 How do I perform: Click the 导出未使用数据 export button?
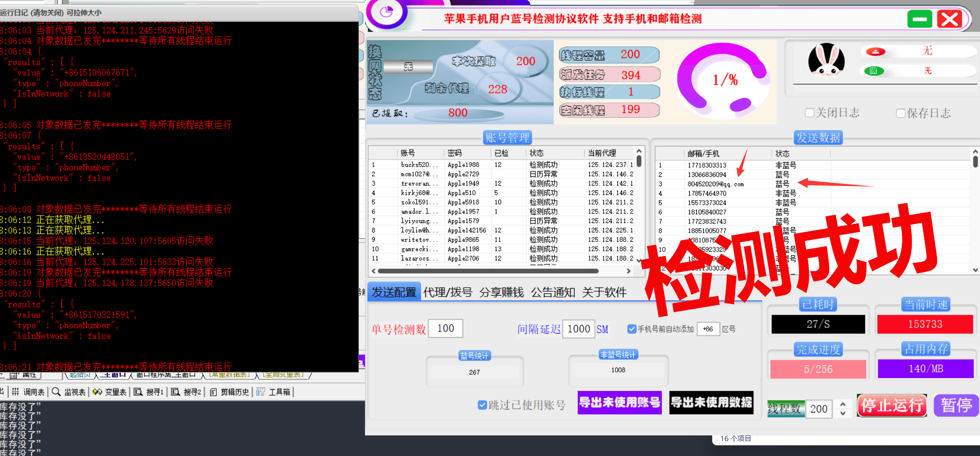click(x=711, y=403)
